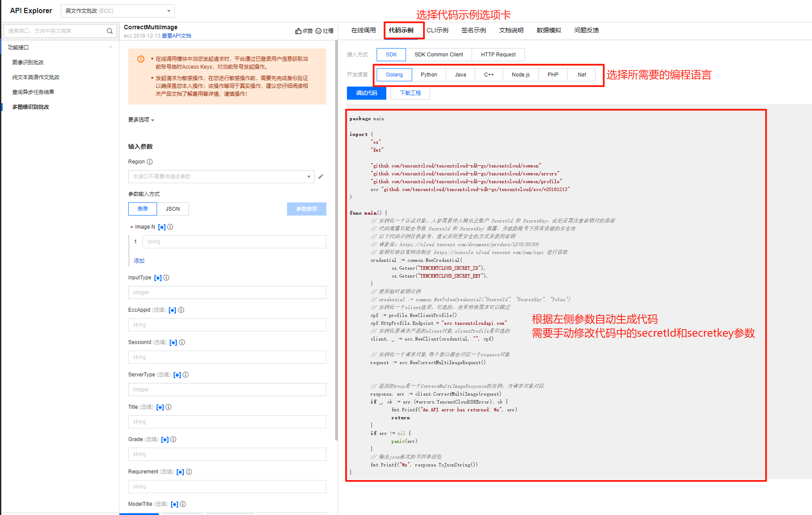Click the info icon next to Title
The height and width of the screenshot is (515, 812).
click(168, 407)
